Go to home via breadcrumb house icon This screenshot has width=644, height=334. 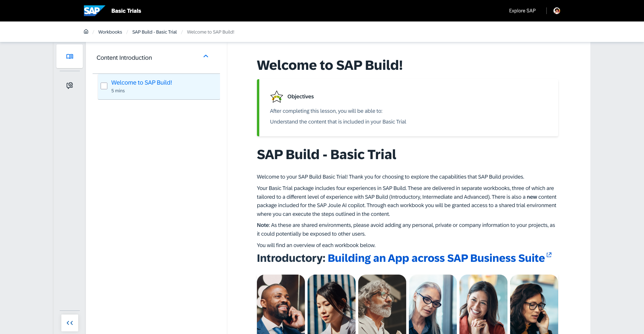86,32
